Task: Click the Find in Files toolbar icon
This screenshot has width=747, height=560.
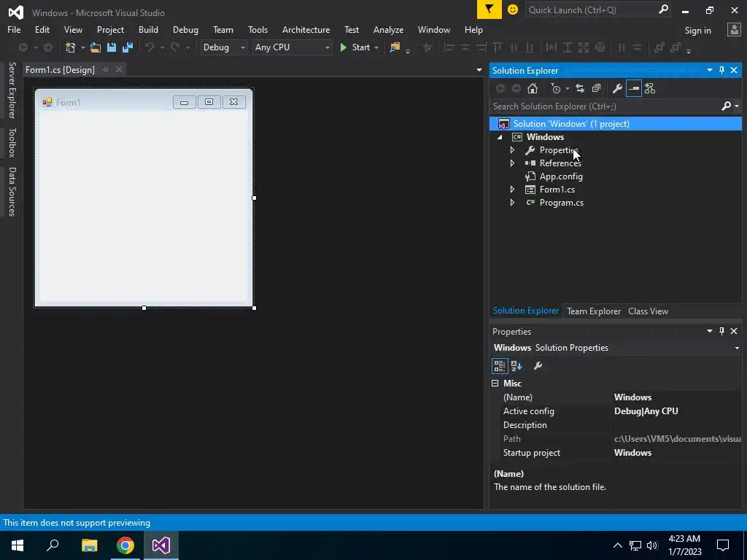Action: [x=395, y=47]
